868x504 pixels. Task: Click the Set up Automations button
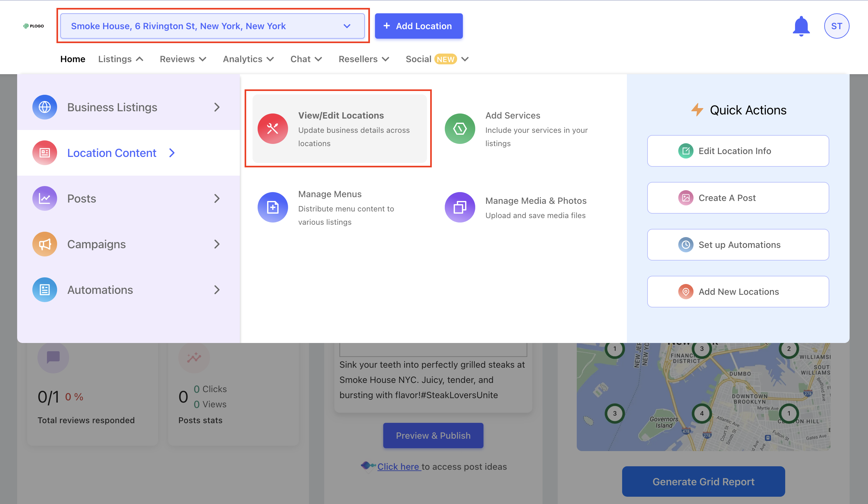(738, 245)
